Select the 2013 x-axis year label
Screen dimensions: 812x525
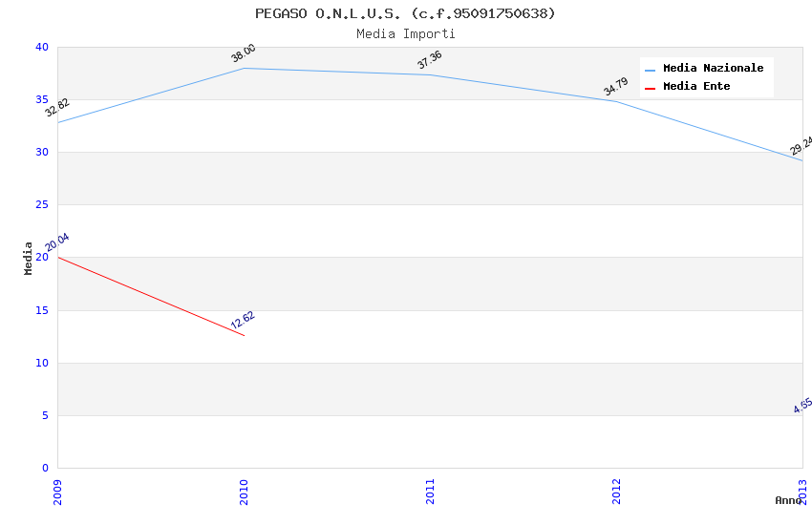[x=801, y=490]
